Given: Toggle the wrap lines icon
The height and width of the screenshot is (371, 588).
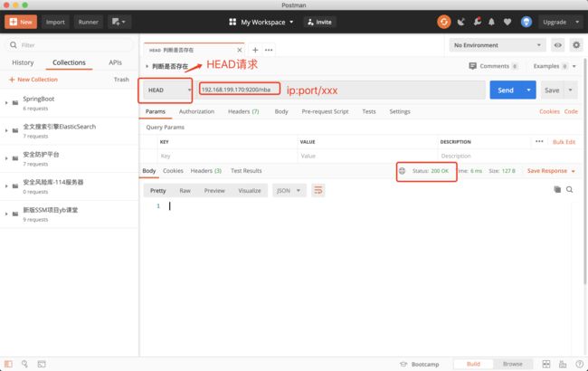Looking at the screenshot, I should pyautogui.click(x=318, y=191).
